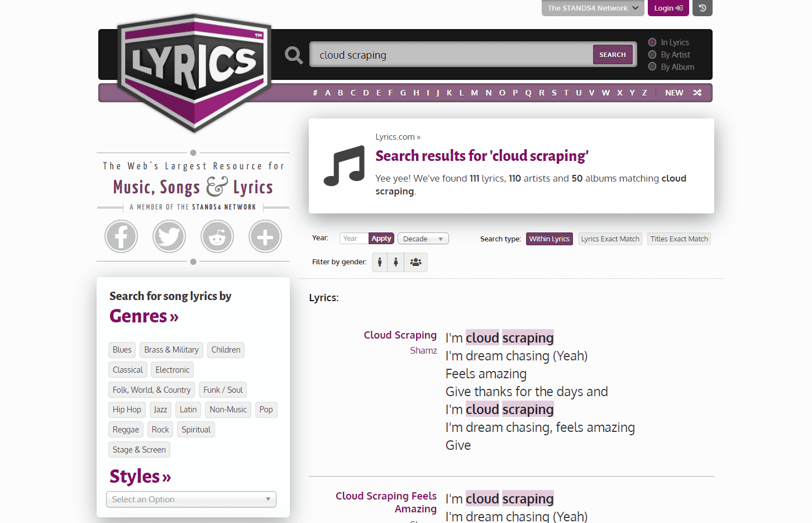Select the Pop genre tag
Image resolution: width=812 pixels, height=523 pixels.
point(266,410)
